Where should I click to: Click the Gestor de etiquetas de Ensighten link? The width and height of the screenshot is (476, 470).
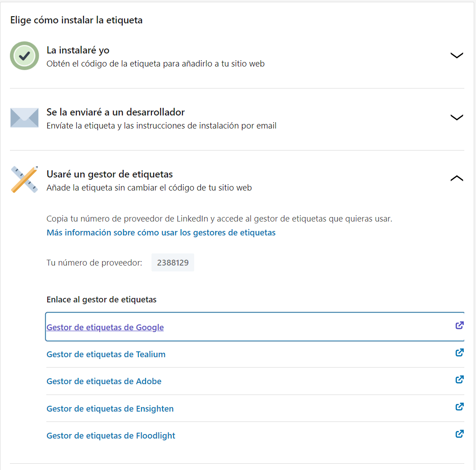[110, 408]
